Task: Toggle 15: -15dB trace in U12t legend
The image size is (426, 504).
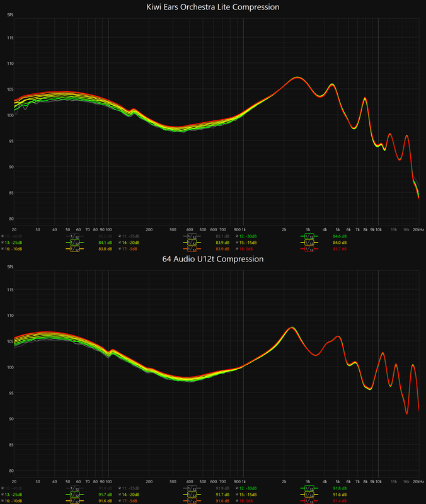Action: (237, 495)
